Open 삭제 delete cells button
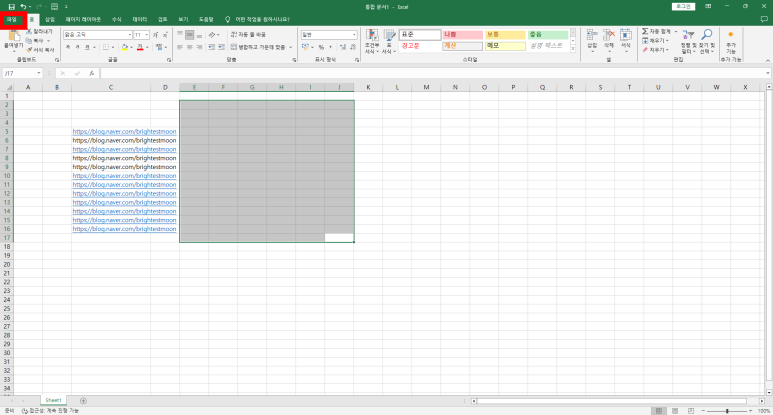773x415 pixels. tap(609, 41)
